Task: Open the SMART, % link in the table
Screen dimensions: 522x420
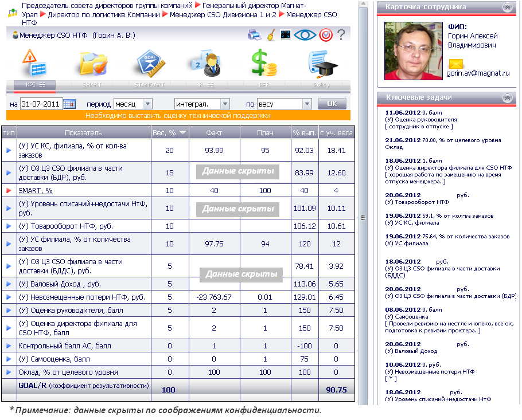Action: 36,191
